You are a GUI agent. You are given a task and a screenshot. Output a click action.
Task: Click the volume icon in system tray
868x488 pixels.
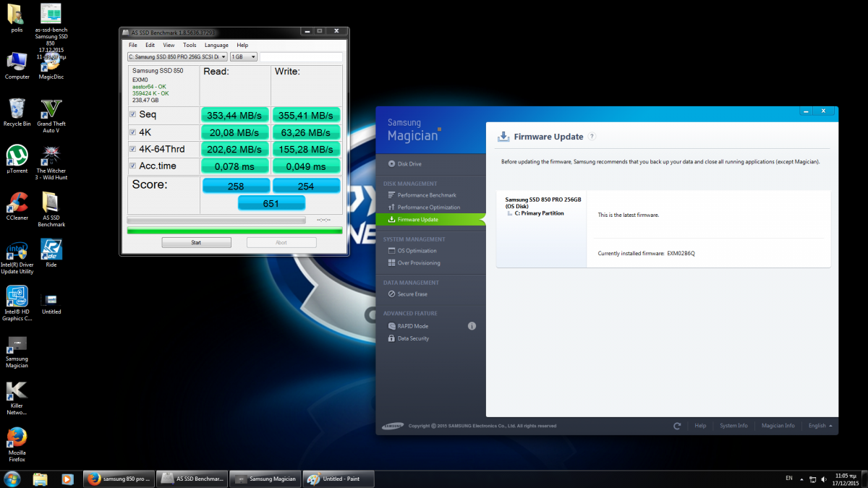tap(825, 479)
